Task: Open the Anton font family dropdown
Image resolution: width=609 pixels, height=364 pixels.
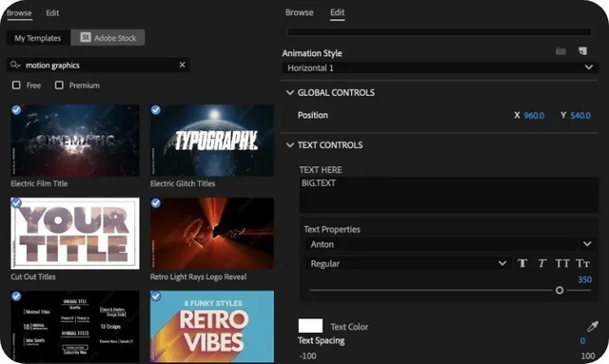Action: coord(450,244)
